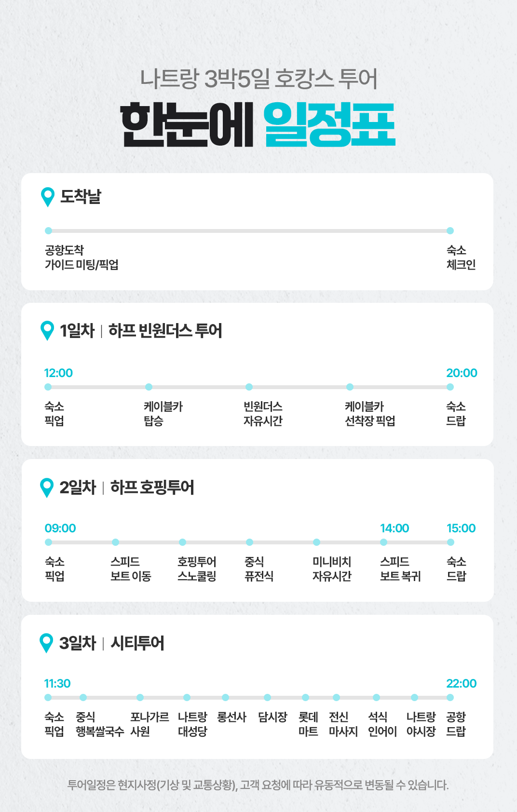
Task: Click the dot above 호핑투어 스노쿨링
Action: pyautogui.click(x=182, y=542)
